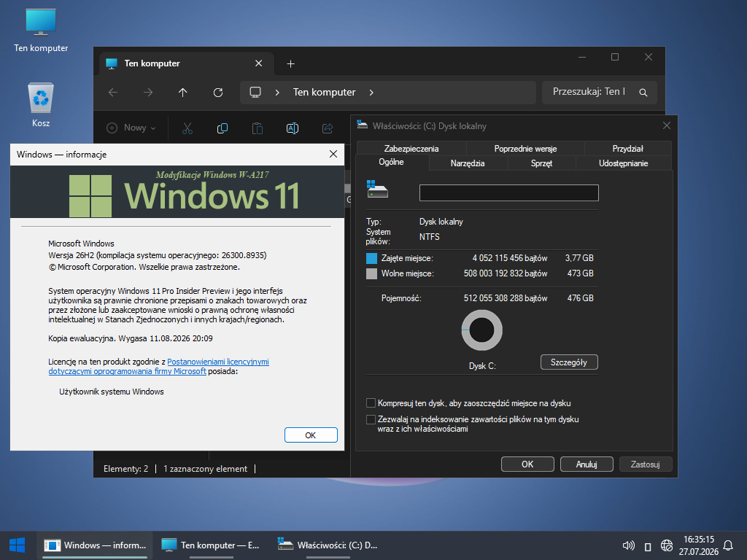Viewport: 747px width, 560px height.
Task: Click the disk usage donut chart
Action: 481,330
